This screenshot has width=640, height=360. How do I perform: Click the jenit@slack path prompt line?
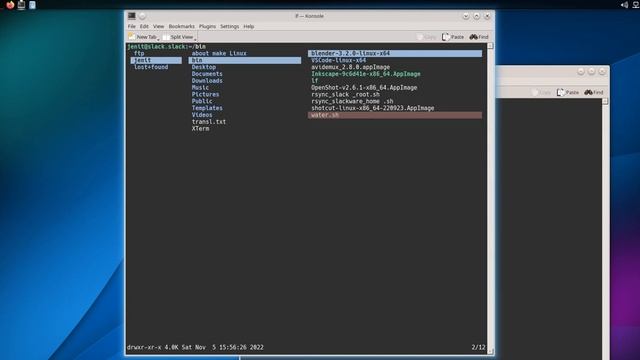(167, 47)
